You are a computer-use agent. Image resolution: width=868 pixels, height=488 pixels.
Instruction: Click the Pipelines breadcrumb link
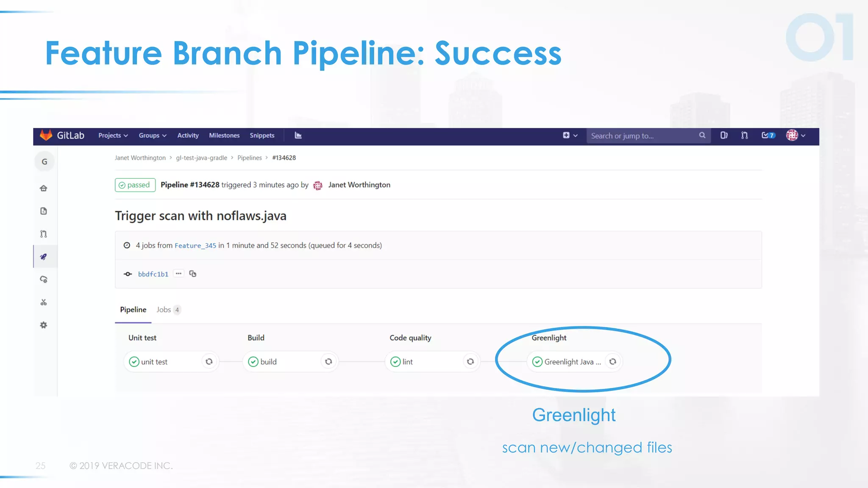point(250,158)
